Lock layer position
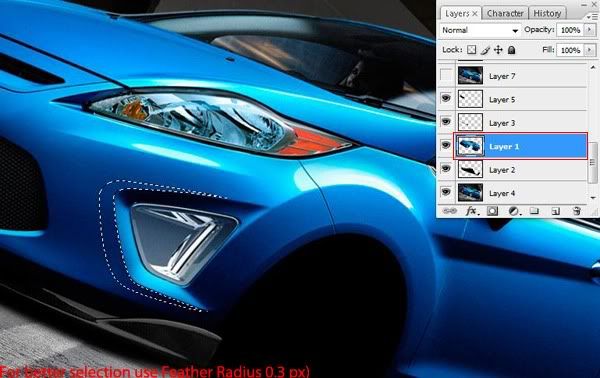 (x=498, y=50)
